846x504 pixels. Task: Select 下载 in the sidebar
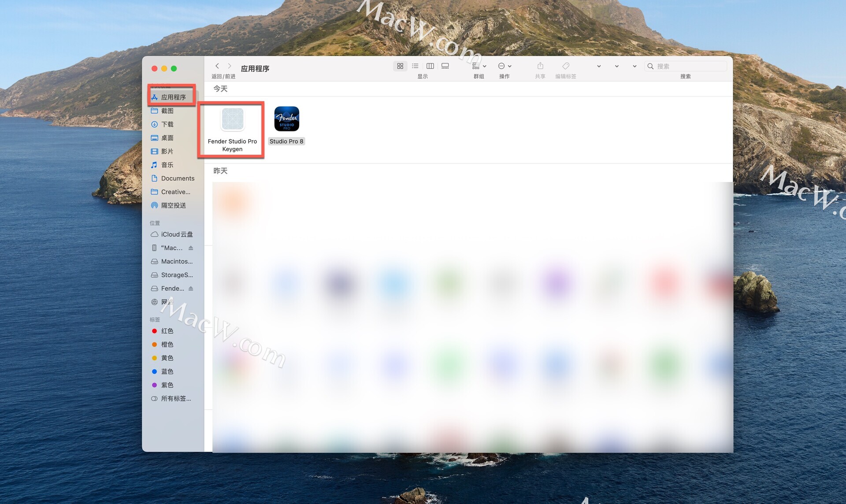[167, 124]
